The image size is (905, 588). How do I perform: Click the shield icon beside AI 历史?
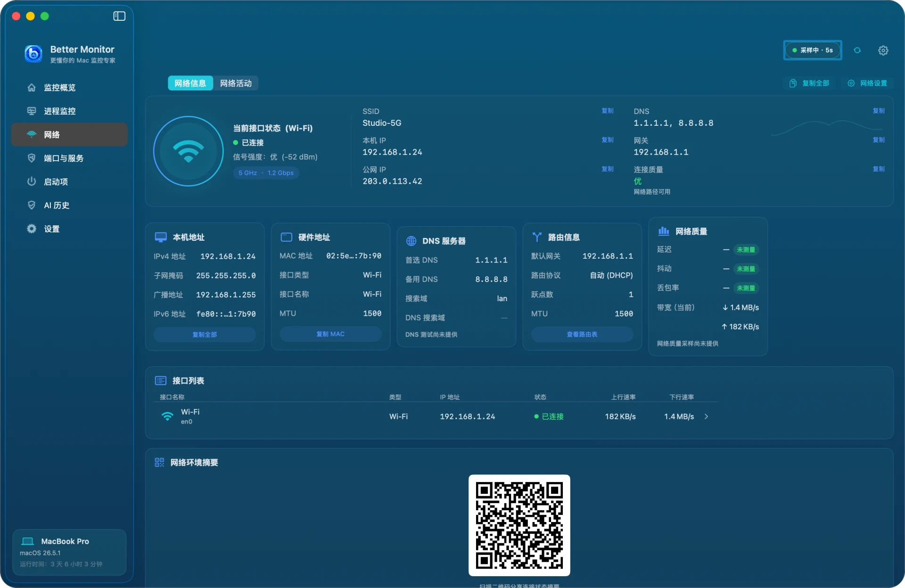(32, 205)
